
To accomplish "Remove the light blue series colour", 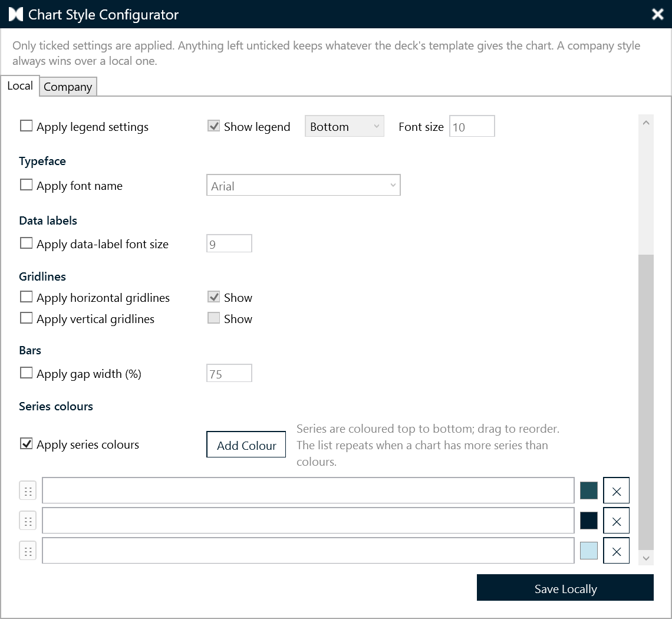I will (x=616, y=551).
